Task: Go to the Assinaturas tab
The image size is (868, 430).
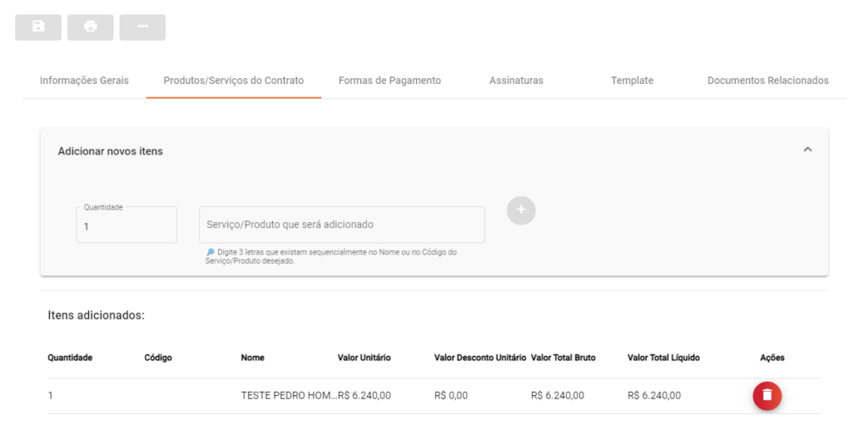Action: point(516,81)
